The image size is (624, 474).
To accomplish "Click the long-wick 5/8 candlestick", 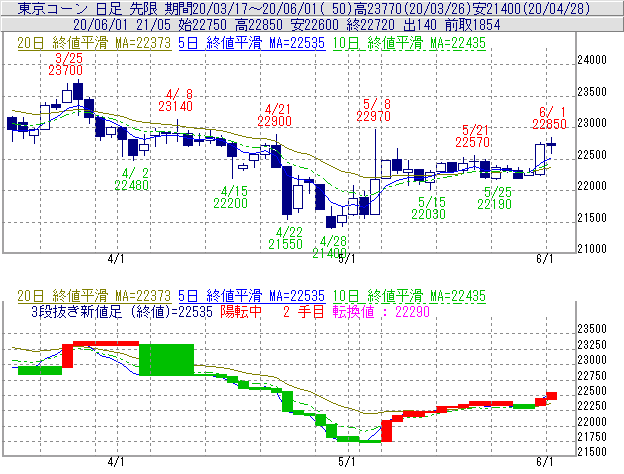I will 375,172.
